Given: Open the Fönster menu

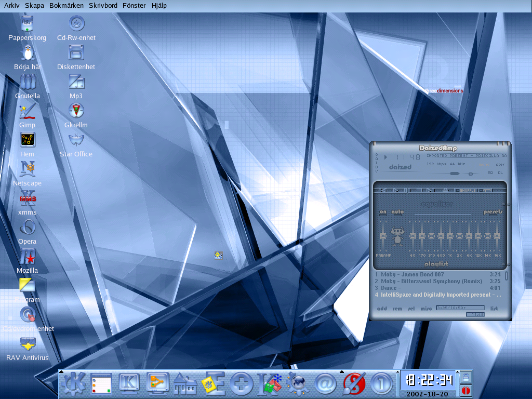Looking at the screenshot, I should tap(134, 5).
